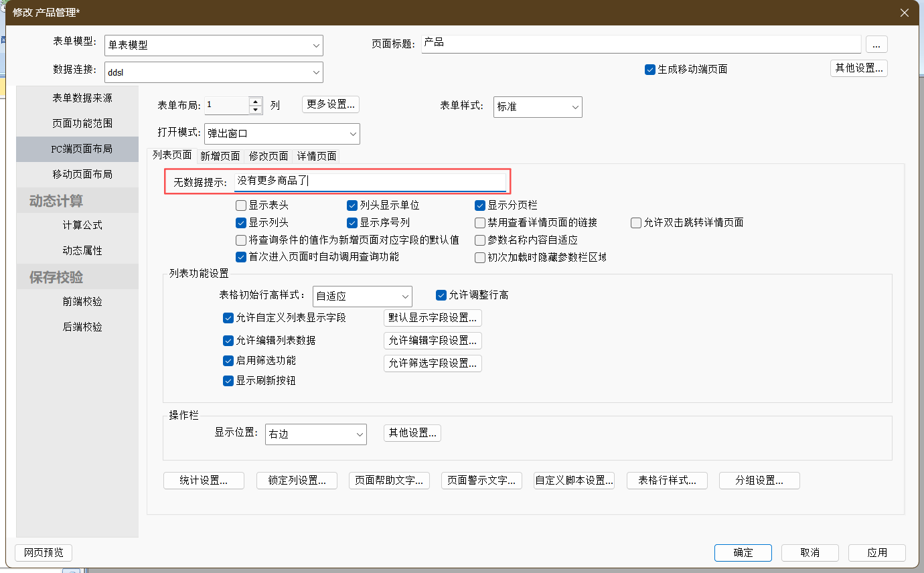Open 表格初始行高样式 dropdown list

tap(362, 296)
